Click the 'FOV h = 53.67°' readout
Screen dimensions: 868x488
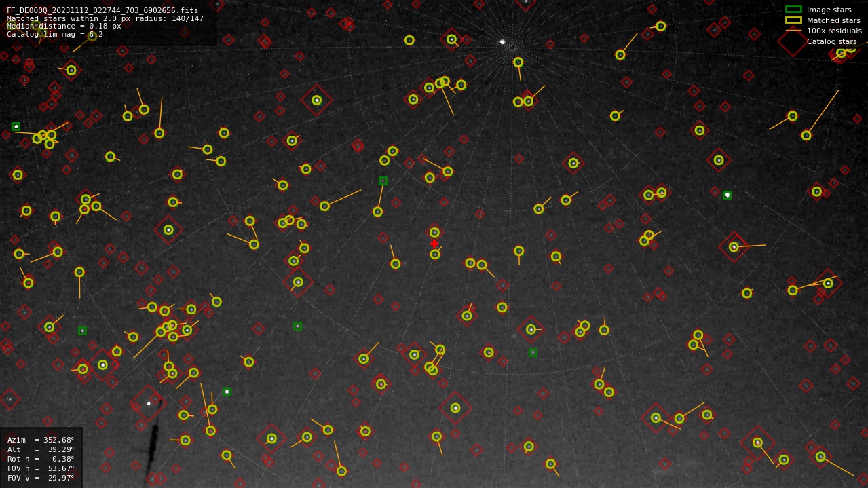[x=41, y=468]
